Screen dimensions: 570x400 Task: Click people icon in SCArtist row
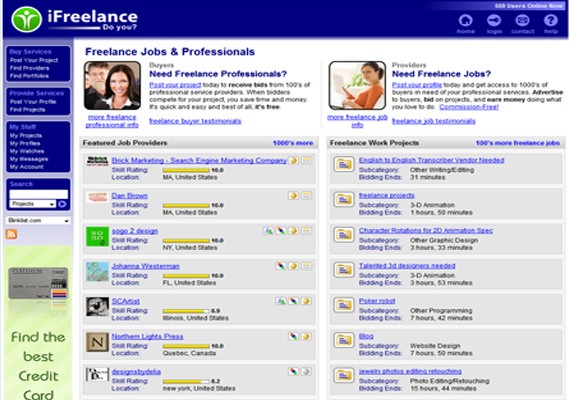[x=280, y=301]
